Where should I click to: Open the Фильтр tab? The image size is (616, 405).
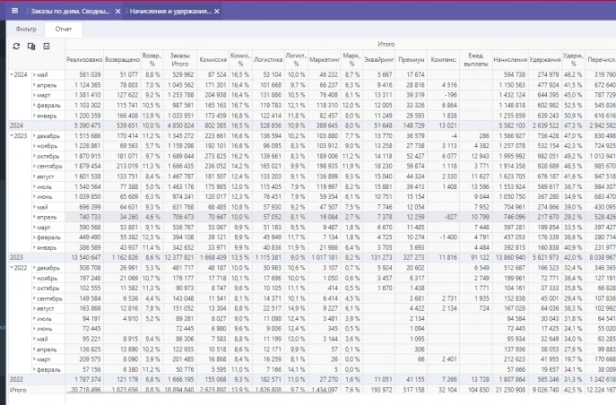coord(26,29)
